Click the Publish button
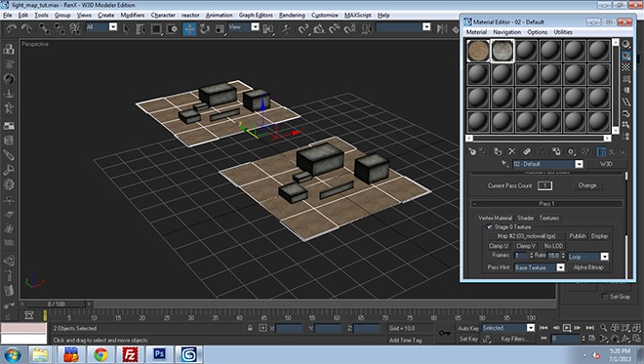 577,236
